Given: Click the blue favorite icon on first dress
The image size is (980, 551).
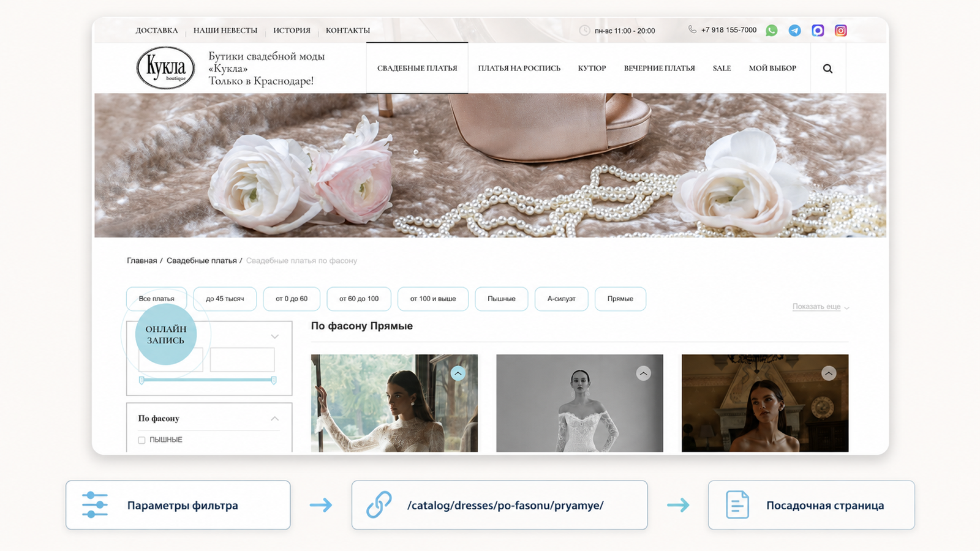Looking at the screenshot, I should click(x=458, y=373).
